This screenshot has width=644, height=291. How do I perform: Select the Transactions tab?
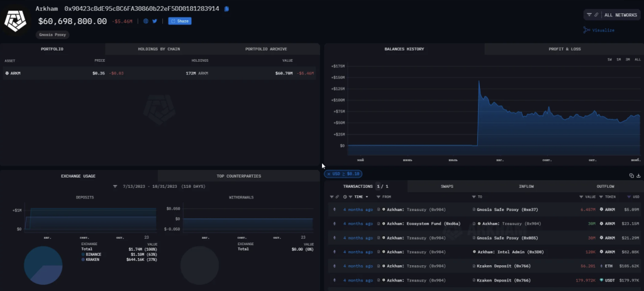tap(365, 186)
